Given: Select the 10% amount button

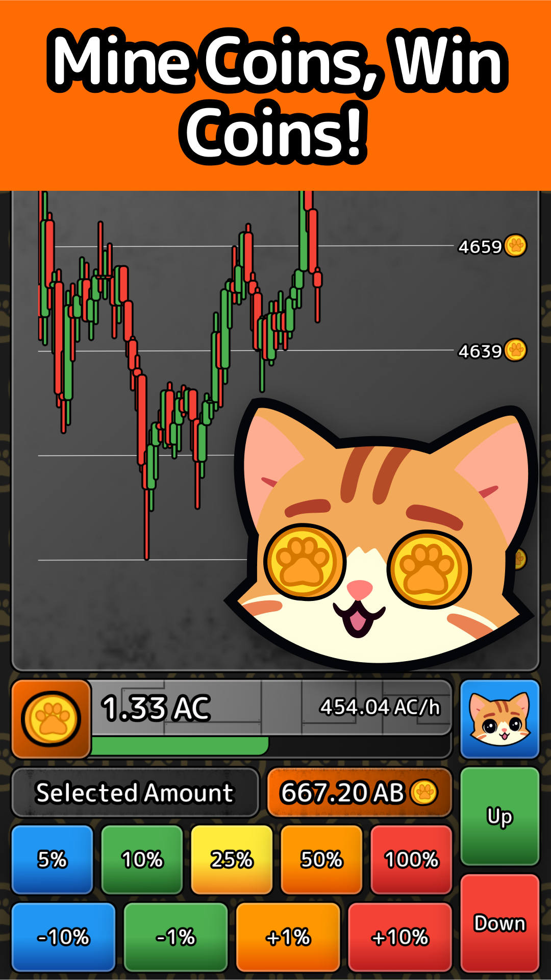Looking at the screenshot, I should pos(142,860).
